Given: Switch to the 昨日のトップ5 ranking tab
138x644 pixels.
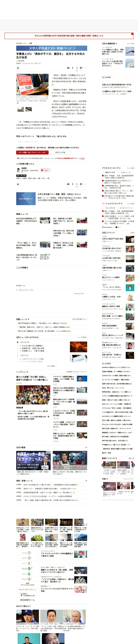Looking at the screenshot, I should click(126, 172).
